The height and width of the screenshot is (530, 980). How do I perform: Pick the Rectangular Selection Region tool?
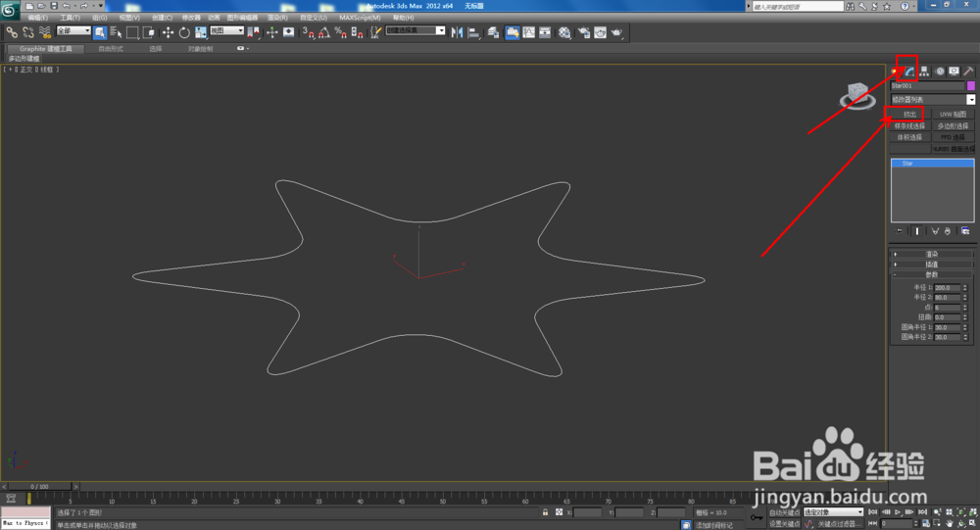[x=132, y=32]
